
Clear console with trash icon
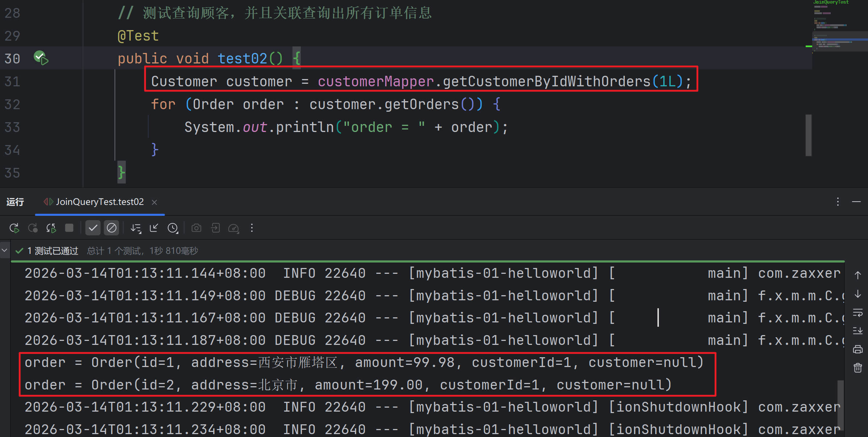tap(857, 368)
